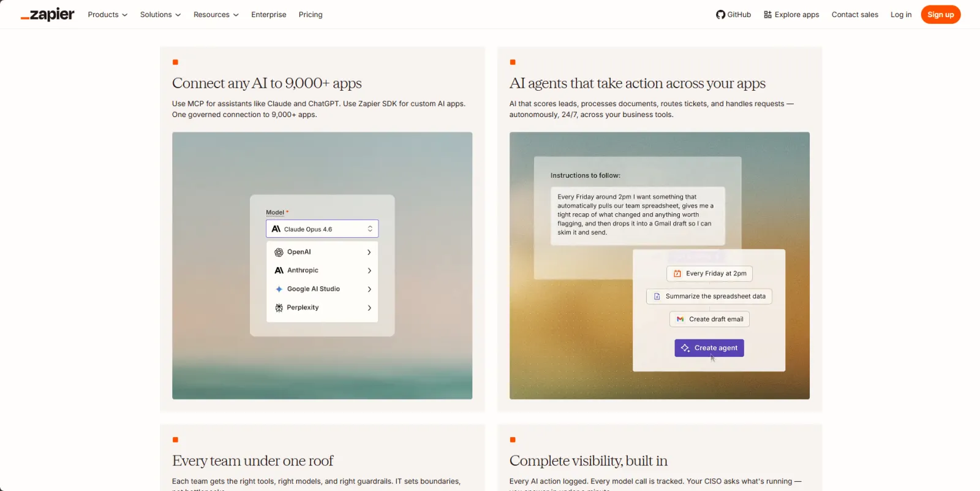Click the Instructions to follow heading
Image resolution: width=980 pixels, height=491 pixels.
586,175
